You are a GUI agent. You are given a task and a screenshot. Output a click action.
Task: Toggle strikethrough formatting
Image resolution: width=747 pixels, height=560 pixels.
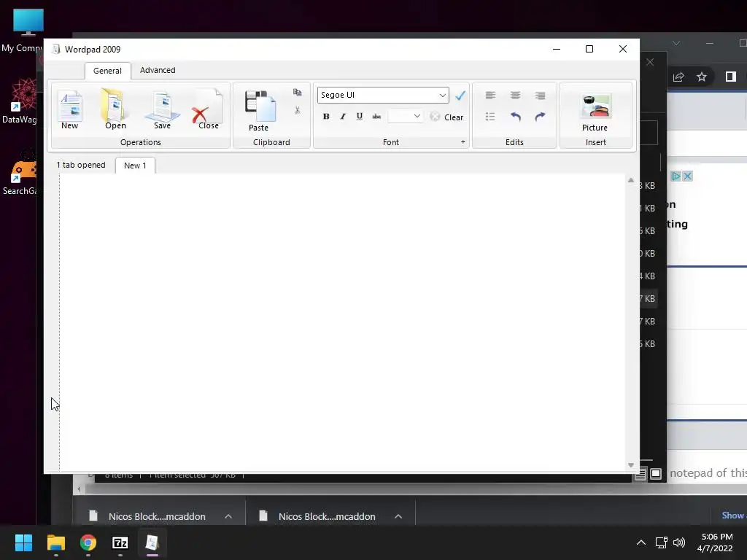click(376, 117)
